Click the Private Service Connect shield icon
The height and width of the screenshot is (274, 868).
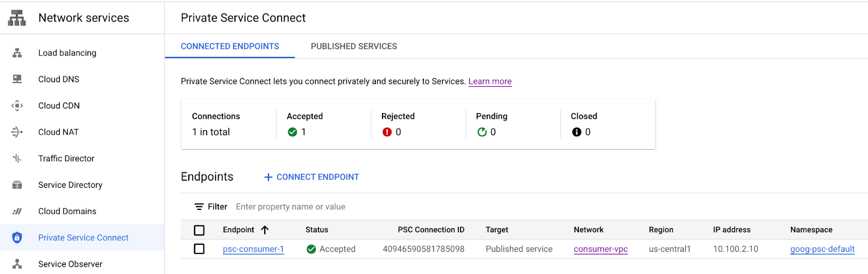[17, 238]
